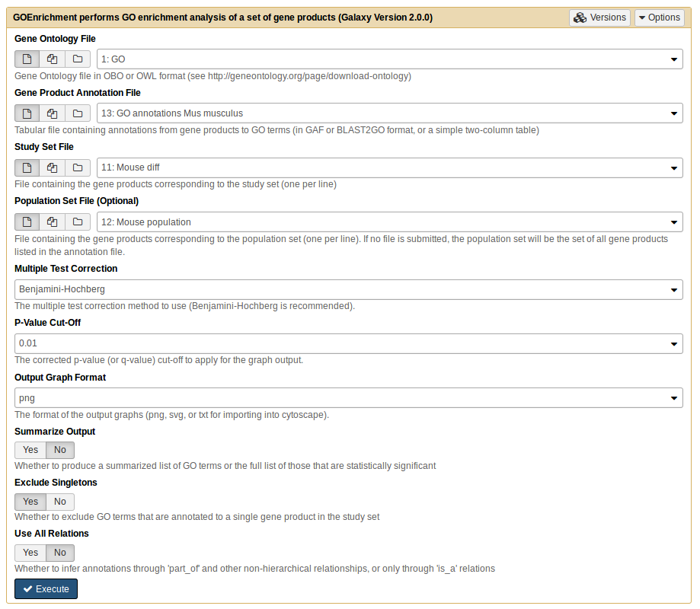Choose multiple datasets icon for Gene Ontology File

click(53, 59)
